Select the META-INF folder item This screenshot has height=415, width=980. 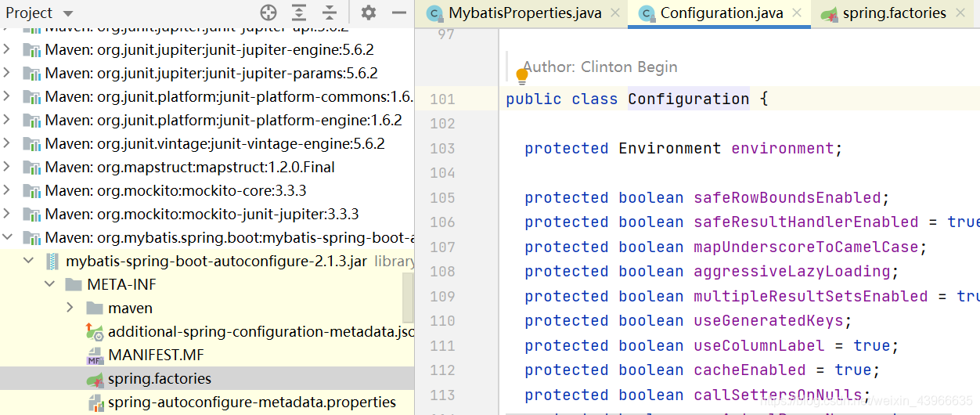click(121, 284)
